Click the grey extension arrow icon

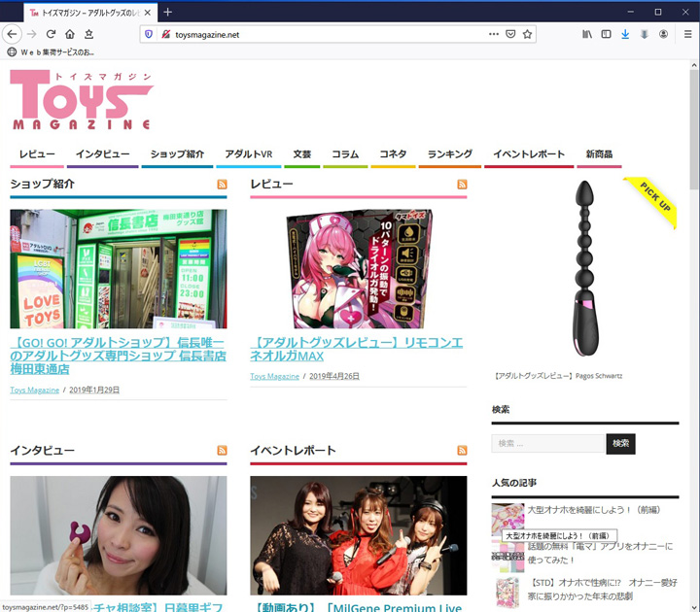click(645, 34)
